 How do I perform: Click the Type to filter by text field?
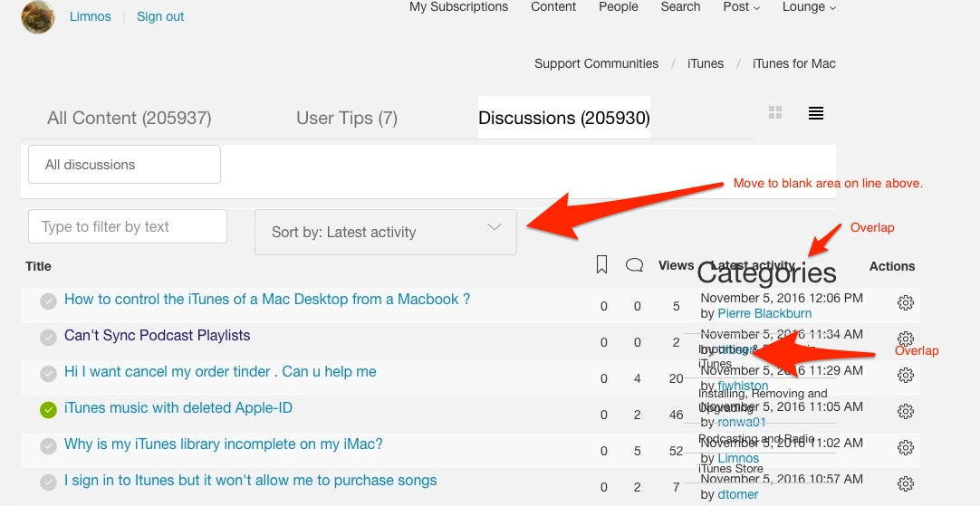click(x=128, y=226)
